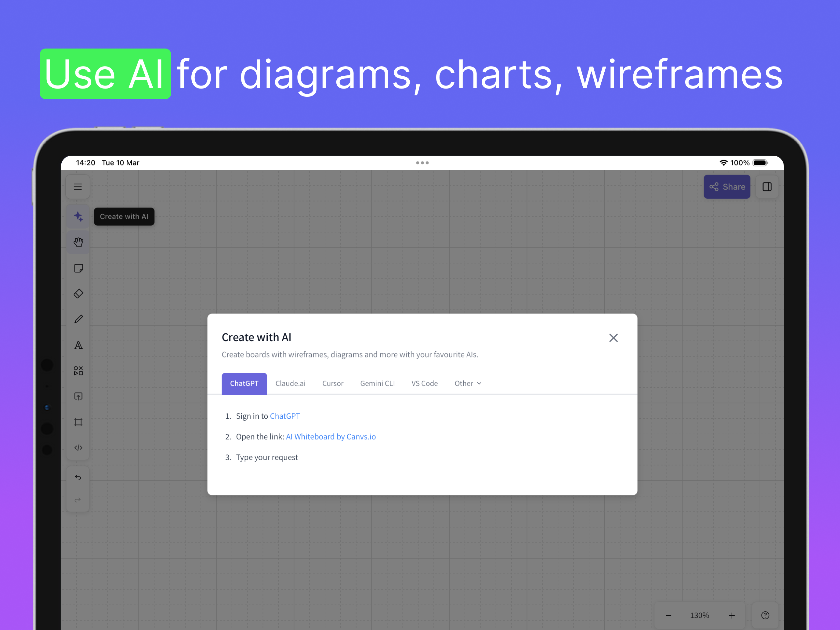
Task: Click the Redo arrow
Action: [x=78, y=500]
